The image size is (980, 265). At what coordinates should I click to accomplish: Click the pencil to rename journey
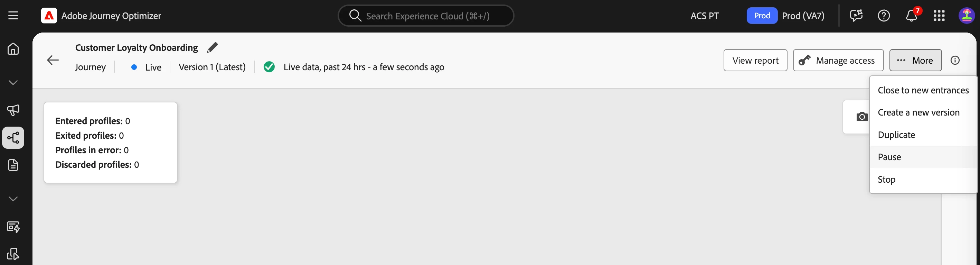[x=212, y=48]
